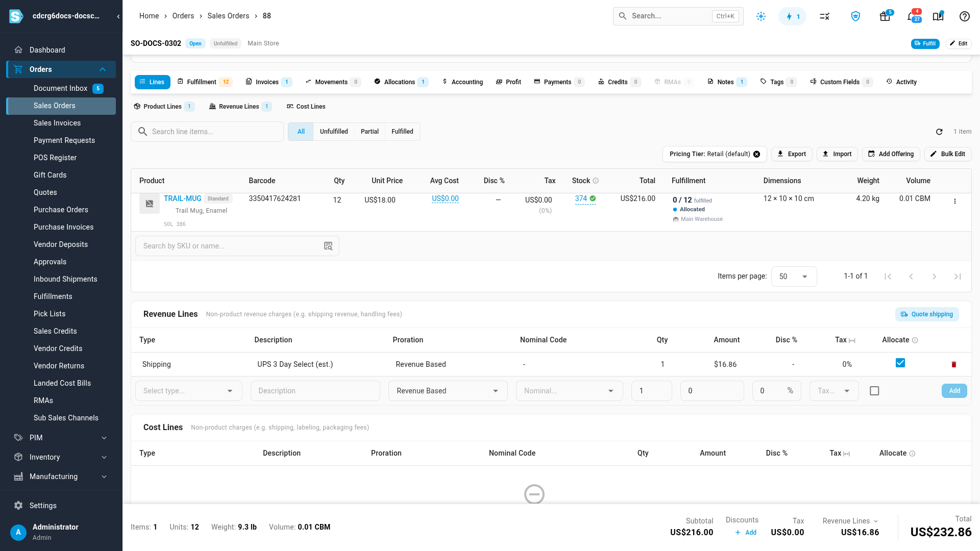
Task: Open the gift box icon with badge 5
Action: (885, 16)
